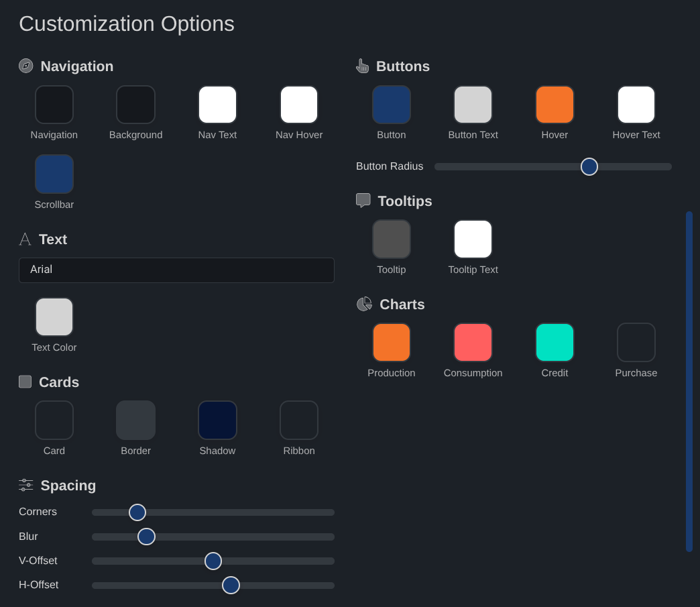Click the Arial font input field

point(176,270)
